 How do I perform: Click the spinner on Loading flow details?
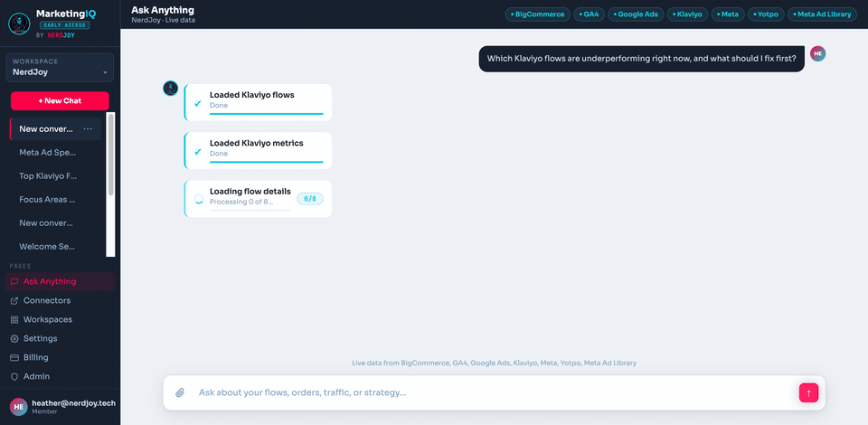click(x=199, y=199)
